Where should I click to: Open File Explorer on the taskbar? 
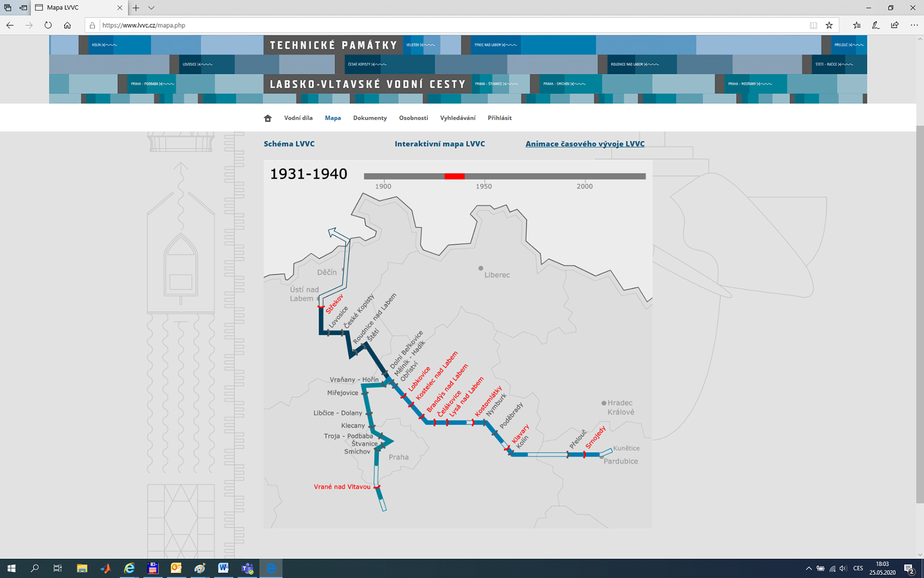click(82, 568)
